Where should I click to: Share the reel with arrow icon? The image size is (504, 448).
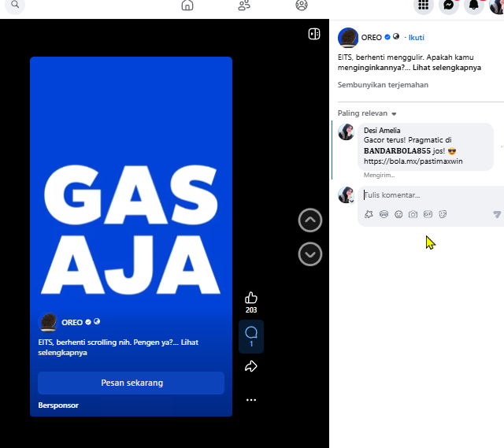tap(251, 366)
